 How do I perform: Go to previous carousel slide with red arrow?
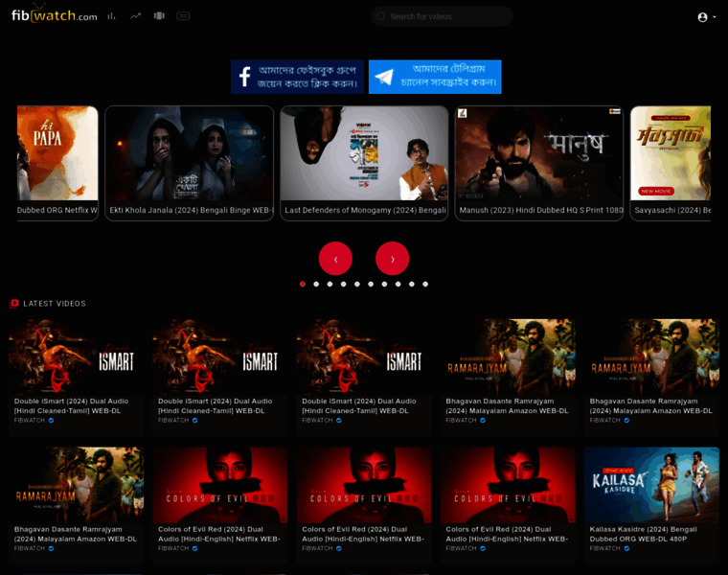point(335,259)
